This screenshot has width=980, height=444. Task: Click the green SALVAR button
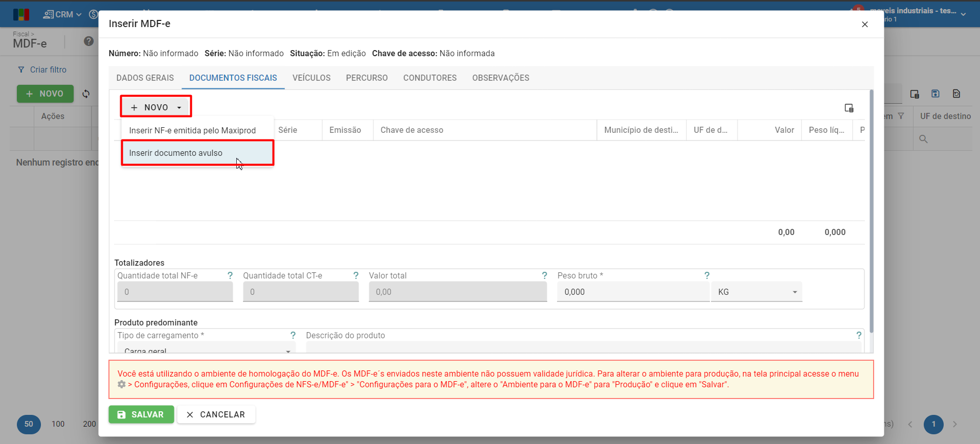click(141, 414)
